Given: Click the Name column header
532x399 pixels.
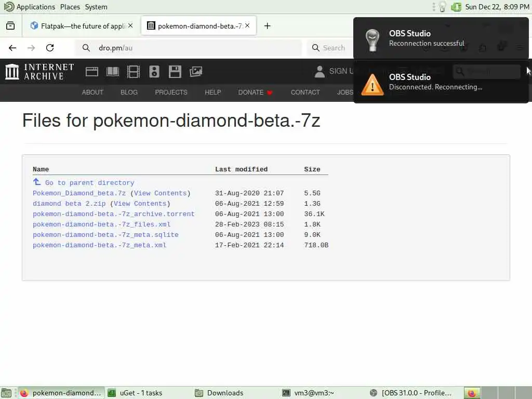Looking at the screenshot, I should click(x=41, y=169).
